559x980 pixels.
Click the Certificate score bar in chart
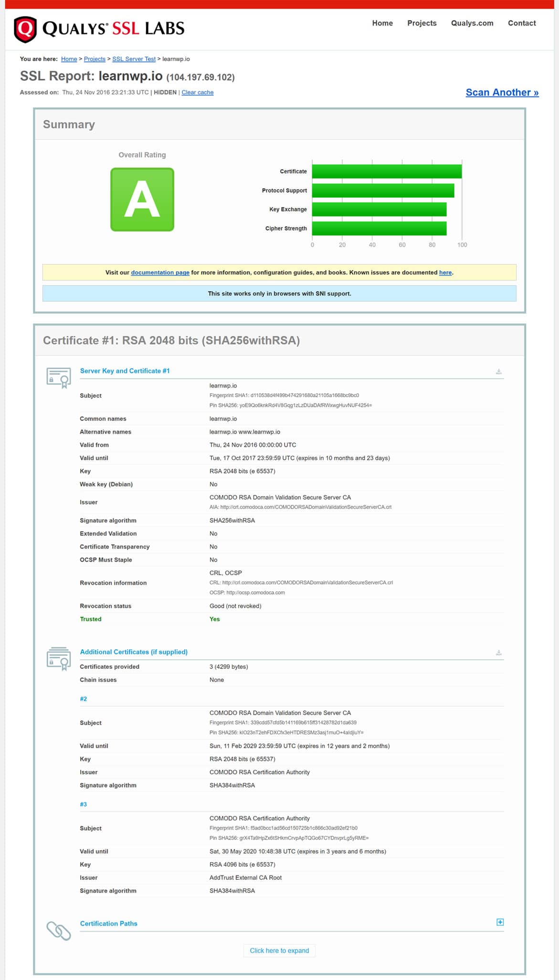pos(387,171)
